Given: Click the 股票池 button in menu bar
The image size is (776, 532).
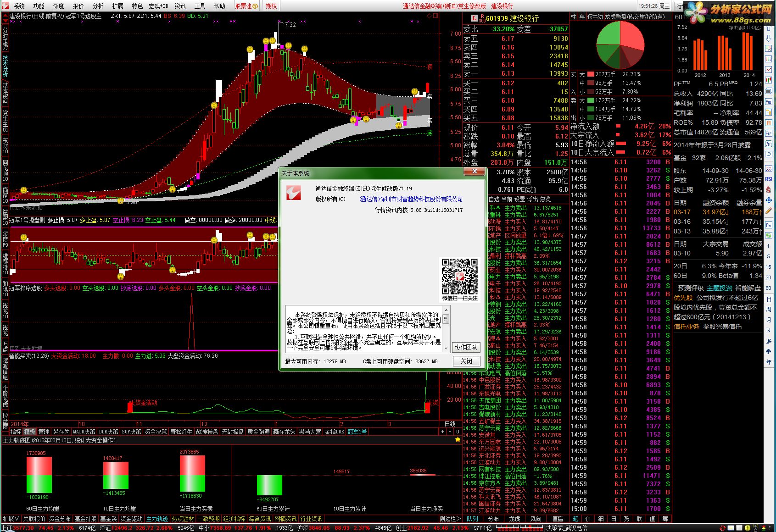Looking at the screenshot, I should [x=246, y=6].
